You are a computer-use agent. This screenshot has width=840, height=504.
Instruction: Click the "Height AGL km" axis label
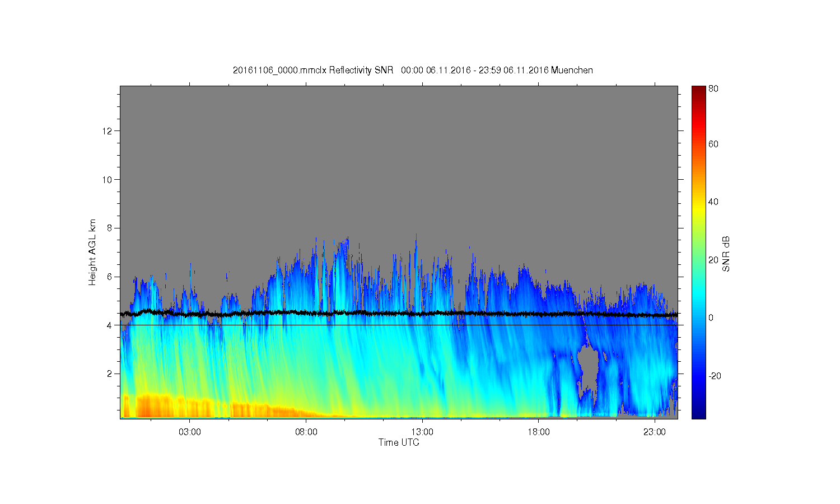click(x=92, y=252)
